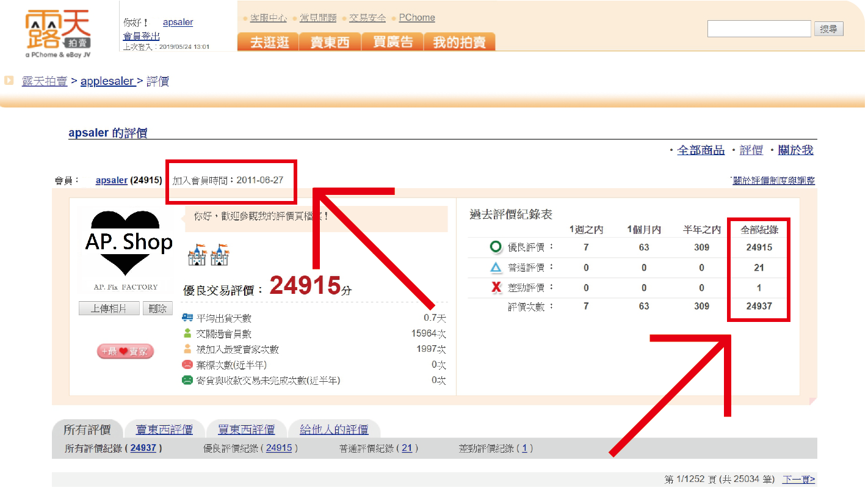
Task: Open the 我的拍賣 navigation tab
Action: coord(459,42)
